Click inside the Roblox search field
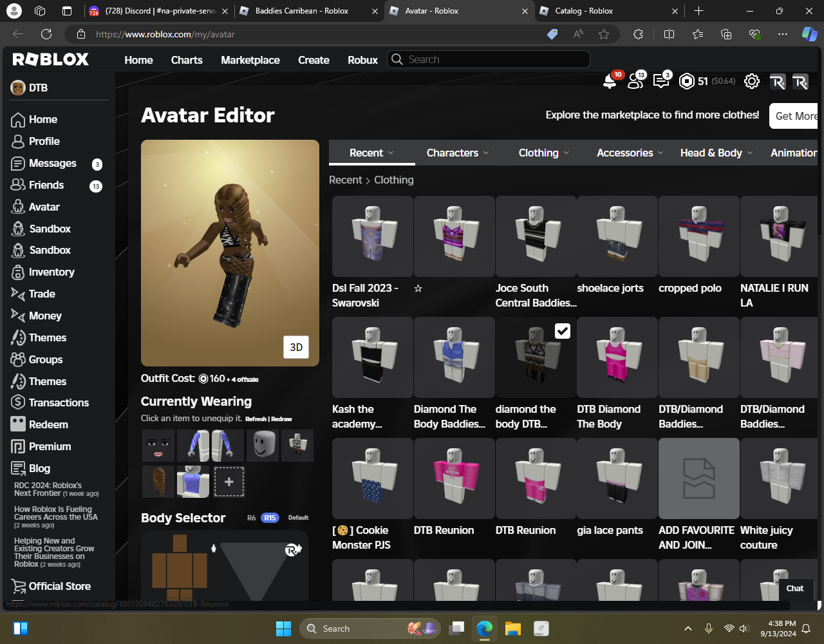The image size is (824, 644). (489, 59)
